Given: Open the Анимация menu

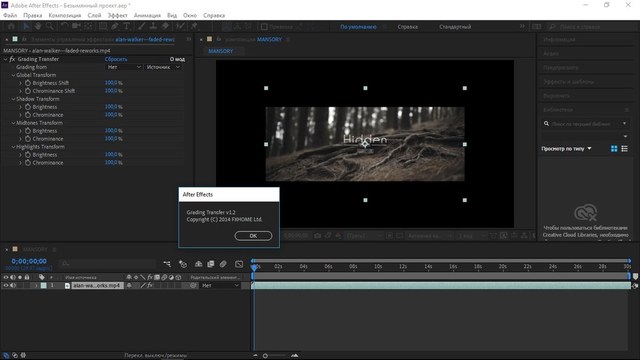Looking at the screenshot, I should (x=147, y=16).
